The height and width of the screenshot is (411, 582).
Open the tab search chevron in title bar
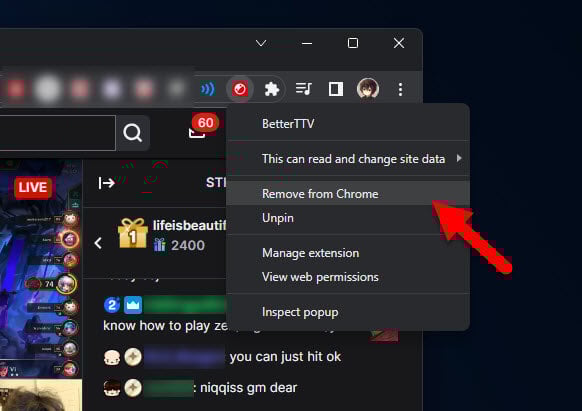261,43
